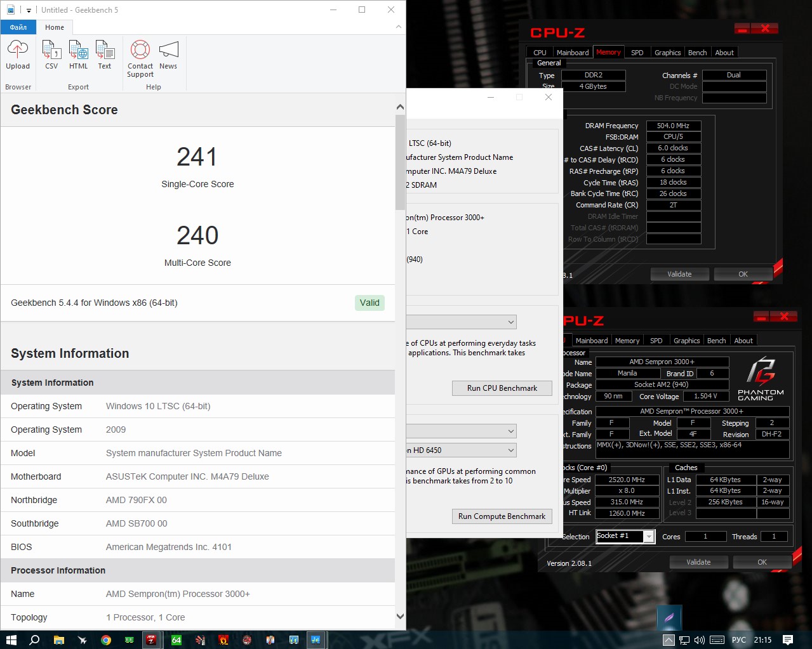Viewport: 812px width, 649px height.
Task: Open Google Chrome from taskbar
Action: click(x=106, y=639)
